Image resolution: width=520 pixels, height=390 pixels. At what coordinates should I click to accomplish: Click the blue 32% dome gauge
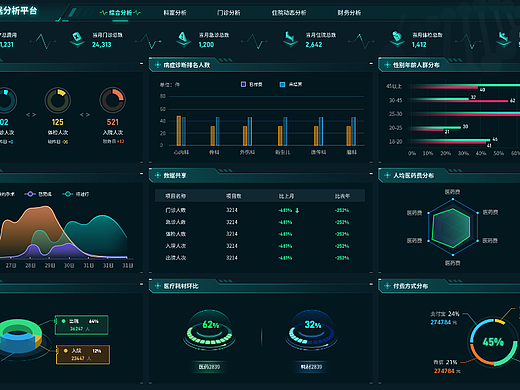pyautogui.click(x=311, y=330)
